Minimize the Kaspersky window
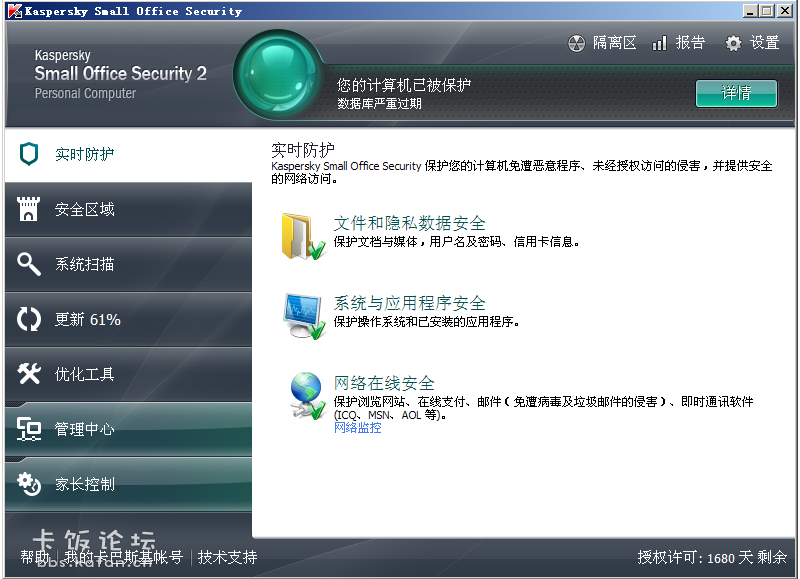This screenshot has width=800, height=579. pos(749,11)
